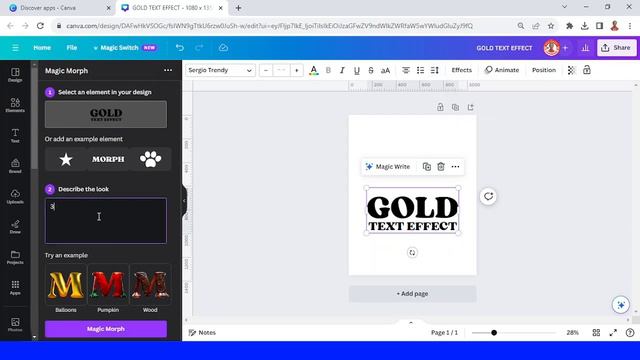Decrease the font size
This screenshot has width=640, height=360.
coord(266,70)
